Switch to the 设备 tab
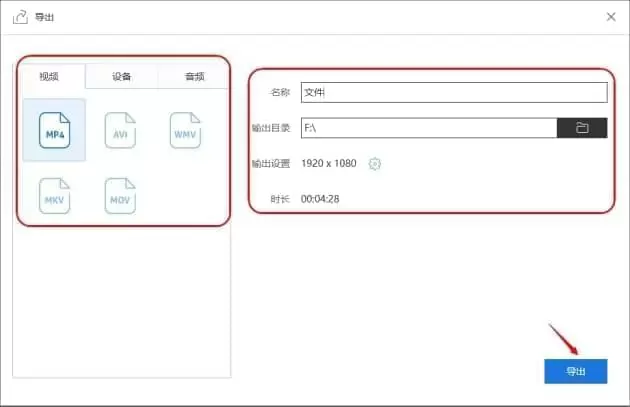 tap(121, 76)
